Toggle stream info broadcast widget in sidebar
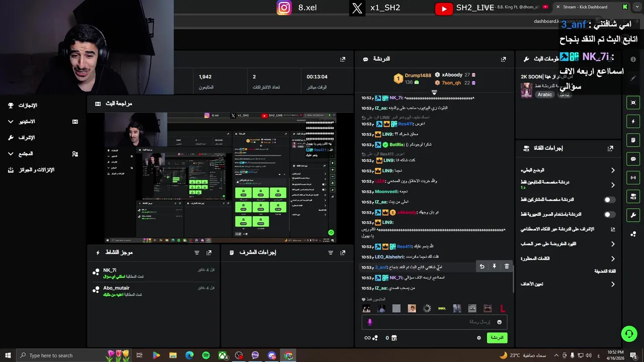The height and width of the screenshot is (362, 644). [633, 177]
